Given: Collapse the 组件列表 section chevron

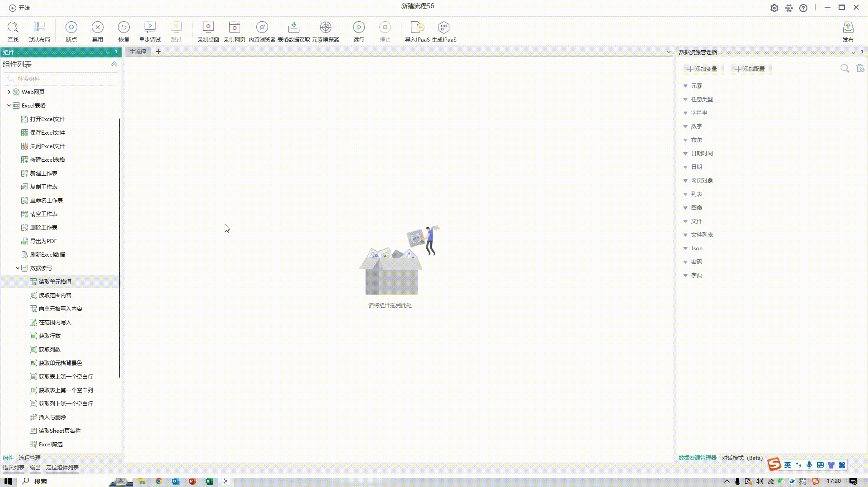Looking at the screenshot, I should pos(114,64).
